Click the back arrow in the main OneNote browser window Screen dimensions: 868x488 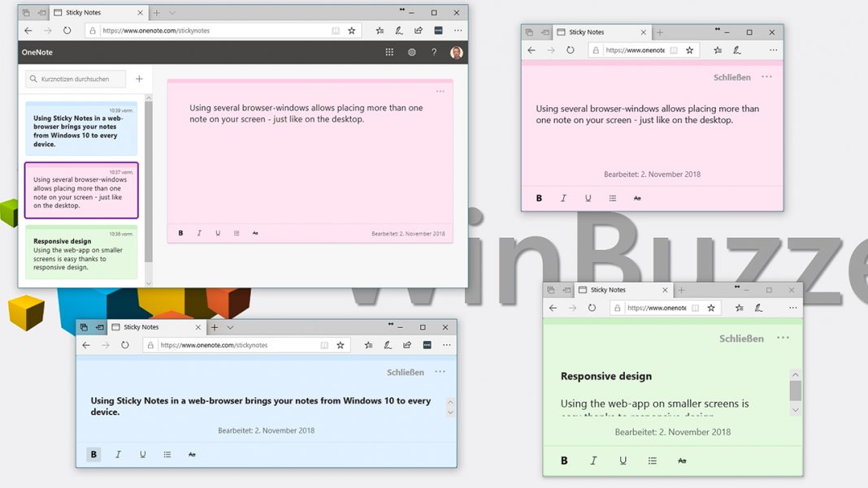click(28, 30)
